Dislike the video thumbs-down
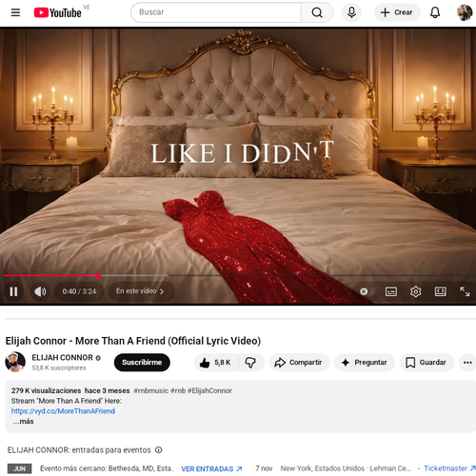 pyautogui.click(x=250, y=363)
